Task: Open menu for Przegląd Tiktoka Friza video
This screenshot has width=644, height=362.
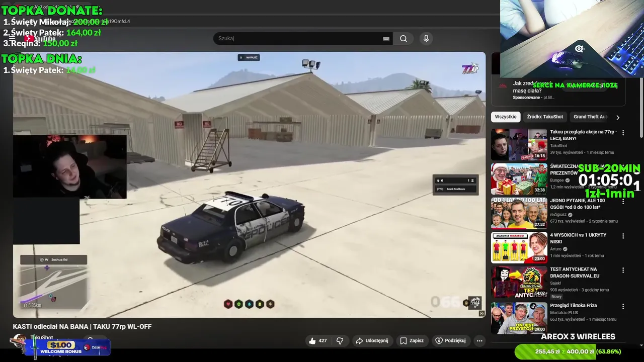Action: click(x=623, y=306)
